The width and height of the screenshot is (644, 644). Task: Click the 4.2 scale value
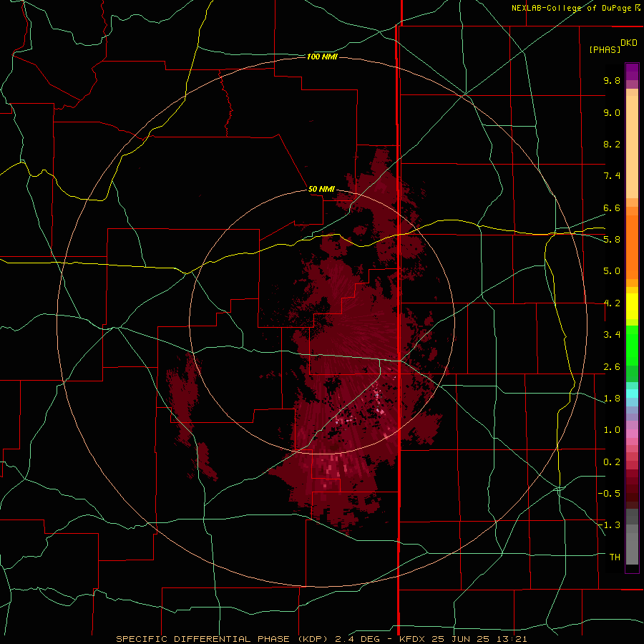pyautogui.click(x=612, y=303)
